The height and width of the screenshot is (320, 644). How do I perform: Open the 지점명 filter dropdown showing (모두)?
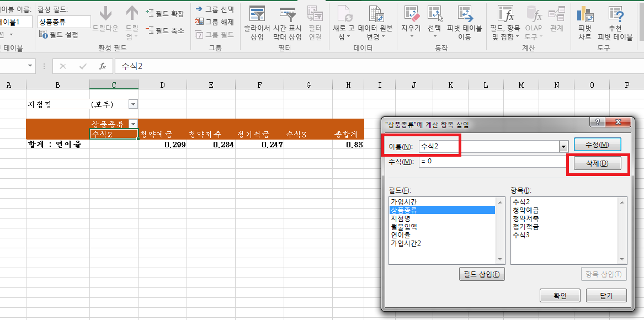coord(133,104)
